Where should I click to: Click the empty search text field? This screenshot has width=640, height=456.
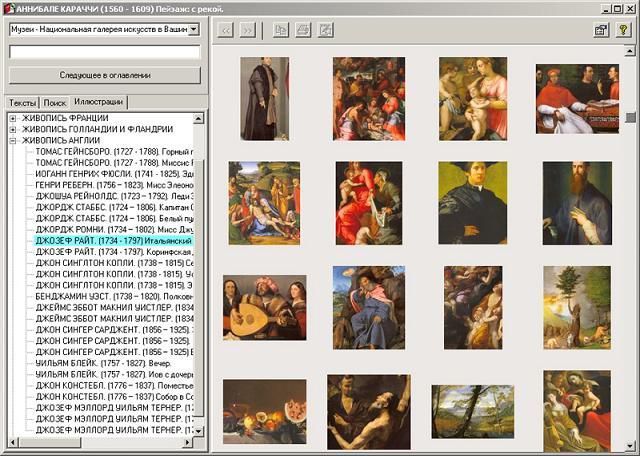(x=104, y=52)
